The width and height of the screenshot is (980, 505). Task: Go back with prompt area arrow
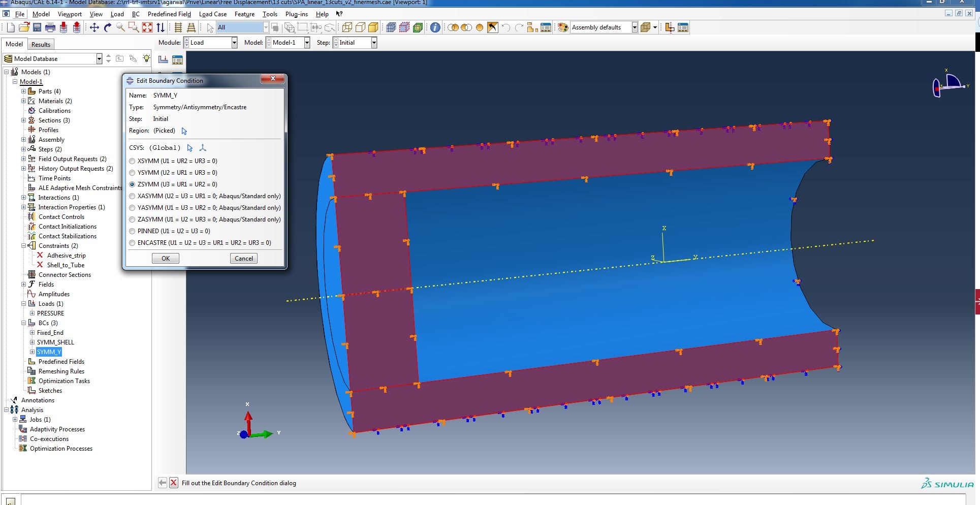163,483
